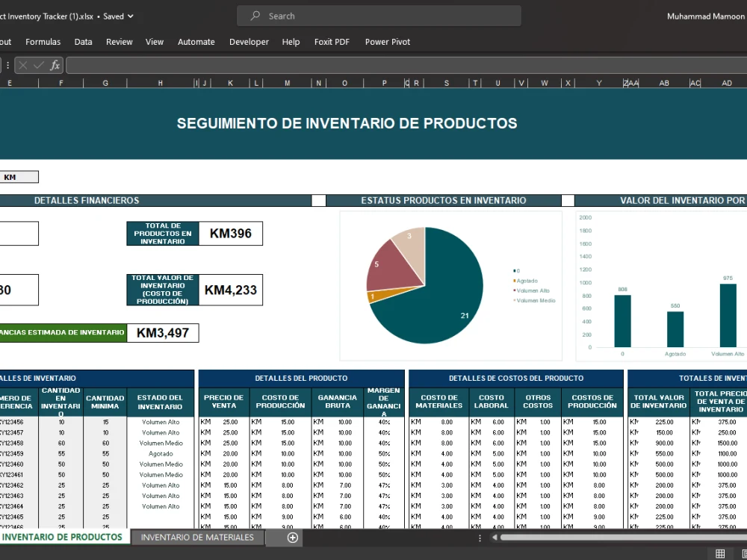Open the Automate ribbon tab
Screen dimensions: 747x560
pos(196,42)
